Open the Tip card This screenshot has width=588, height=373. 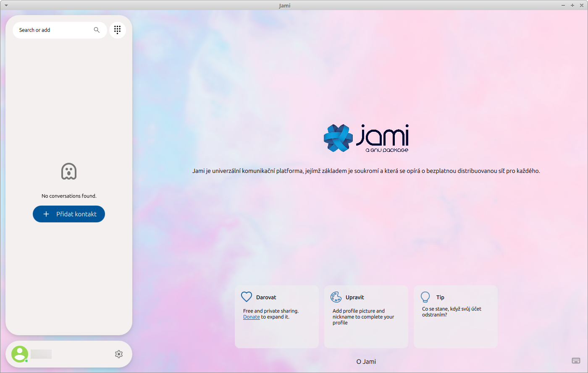(456, 317)
